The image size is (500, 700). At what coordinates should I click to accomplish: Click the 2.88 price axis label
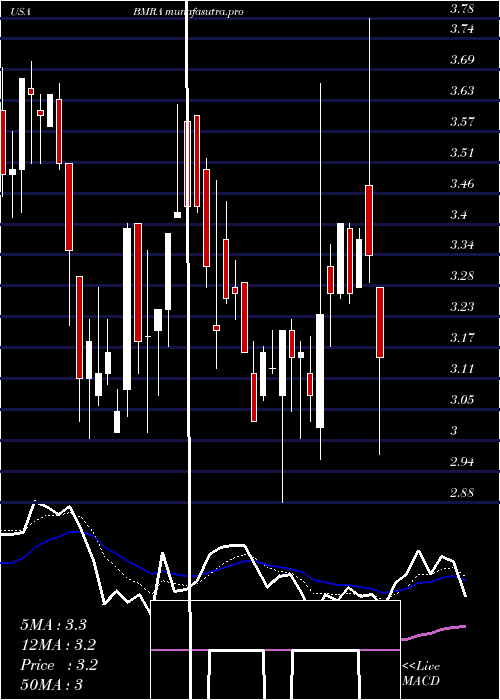pos(462,493)
